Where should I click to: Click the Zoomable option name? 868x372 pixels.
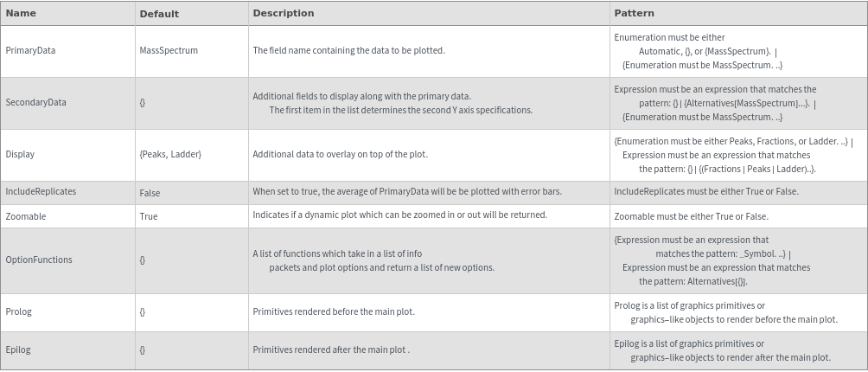[x=26, y=216]
